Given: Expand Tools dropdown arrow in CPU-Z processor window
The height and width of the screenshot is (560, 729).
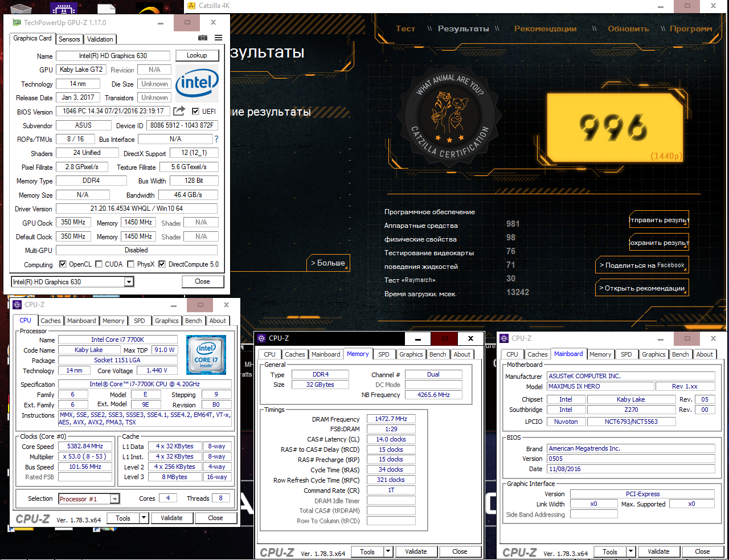Looking at the screenshot, I should 144,518.
